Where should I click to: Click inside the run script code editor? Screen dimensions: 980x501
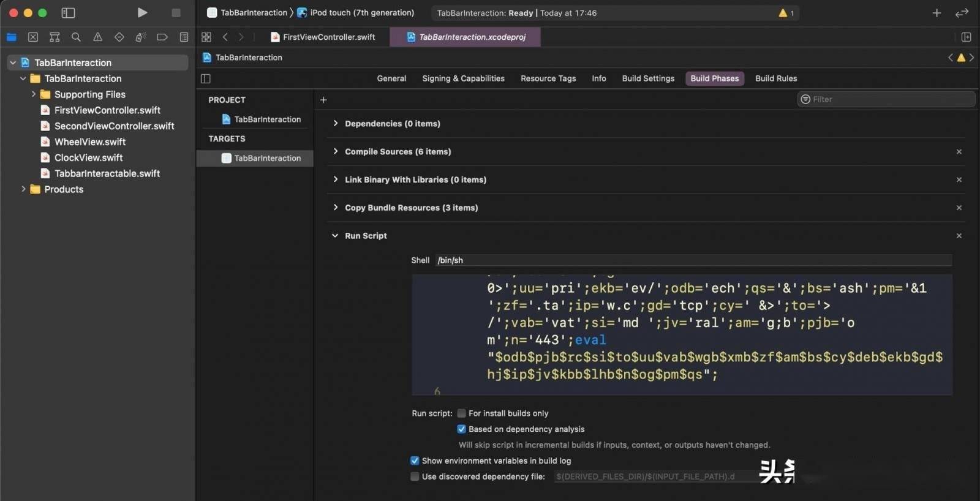[x=682, y=334]
